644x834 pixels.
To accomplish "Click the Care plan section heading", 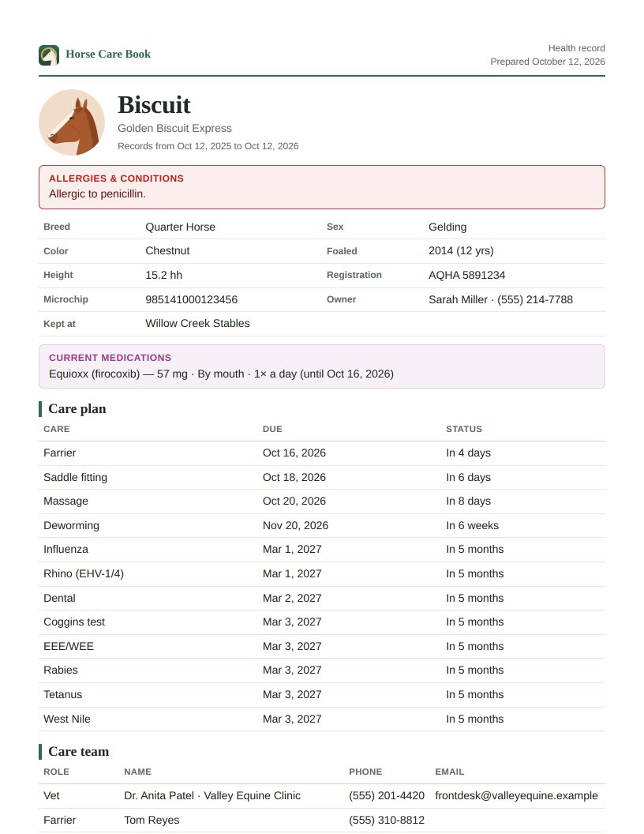I will click(77, 409).
